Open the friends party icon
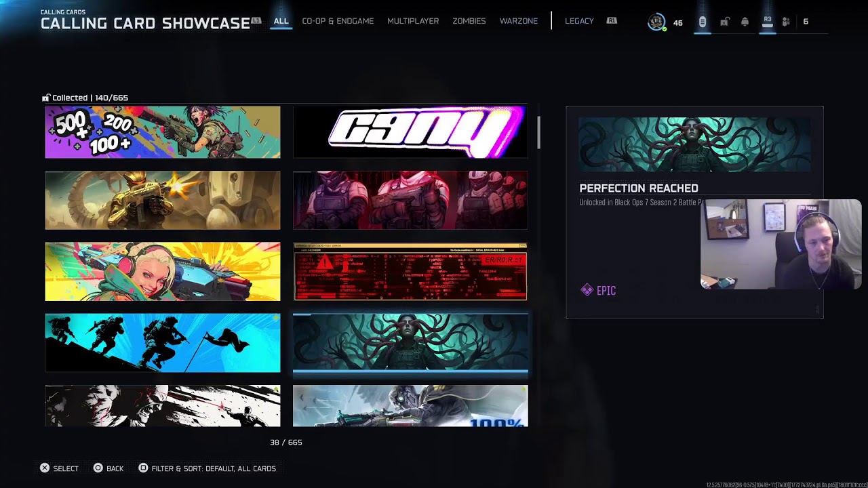This screenshot has height=488, width=868. pyautogui.click(x=786, y=22)
